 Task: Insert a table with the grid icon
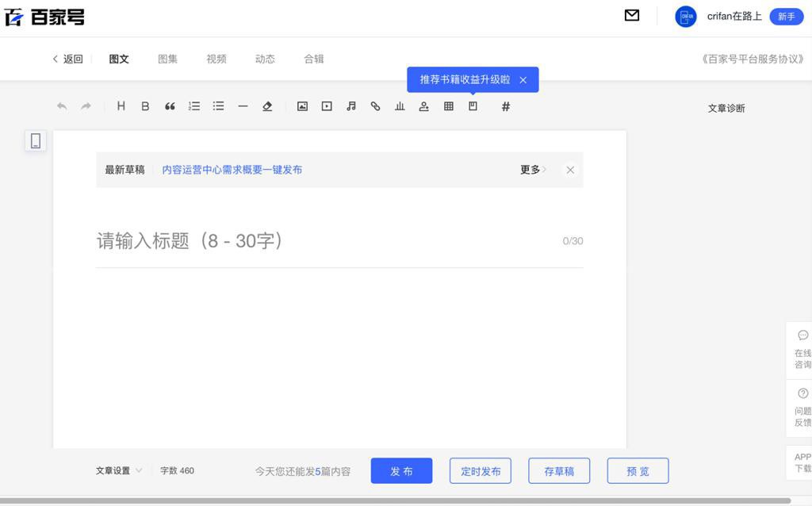tap(449, 106)
